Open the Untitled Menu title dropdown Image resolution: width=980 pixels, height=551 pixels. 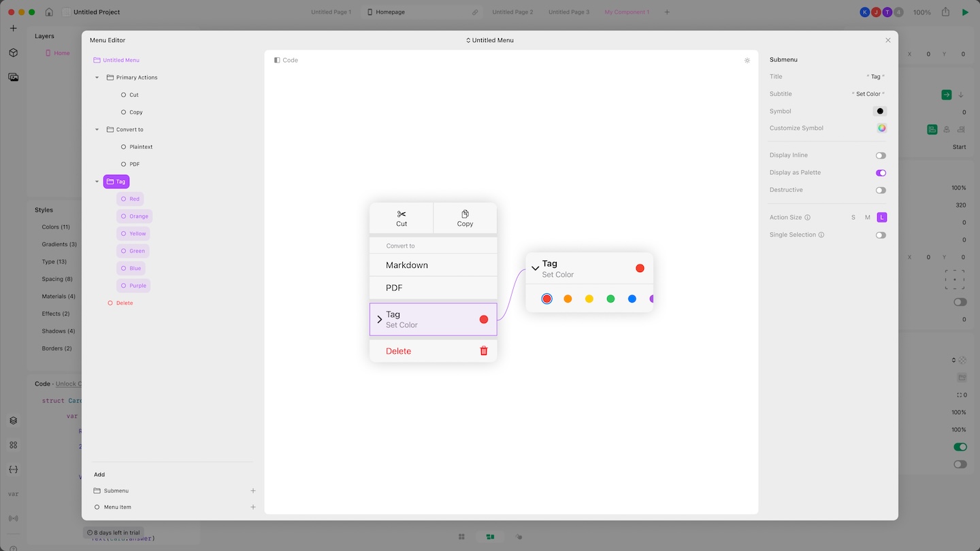[x=490, y=40]
